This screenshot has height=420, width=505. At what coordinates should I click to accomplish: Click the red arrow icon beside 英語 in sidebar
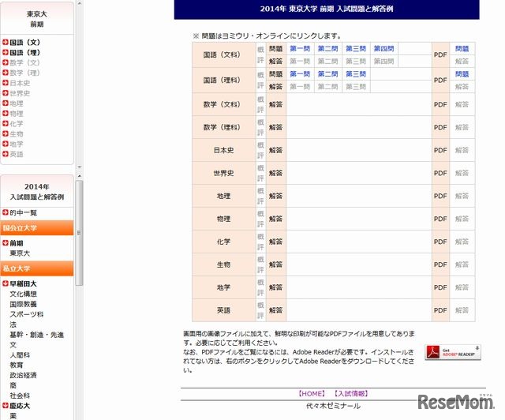point(6,154)
